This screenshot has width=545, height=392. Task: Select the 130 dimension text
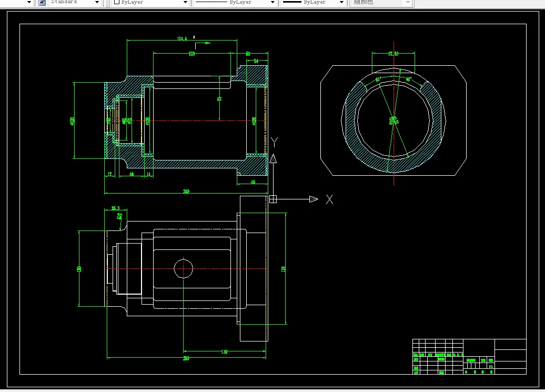tap(224, 352)
